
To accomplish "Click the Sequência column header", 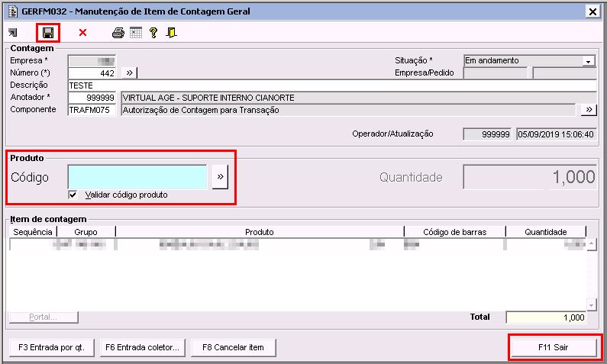I will click(33, 232).
